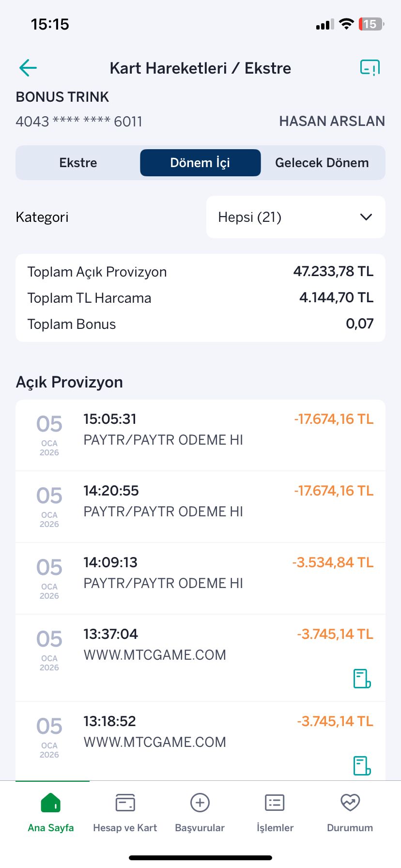Open Başvurular plus icon
The height and width of the screenshot is (868, 401).
(200, 803)
